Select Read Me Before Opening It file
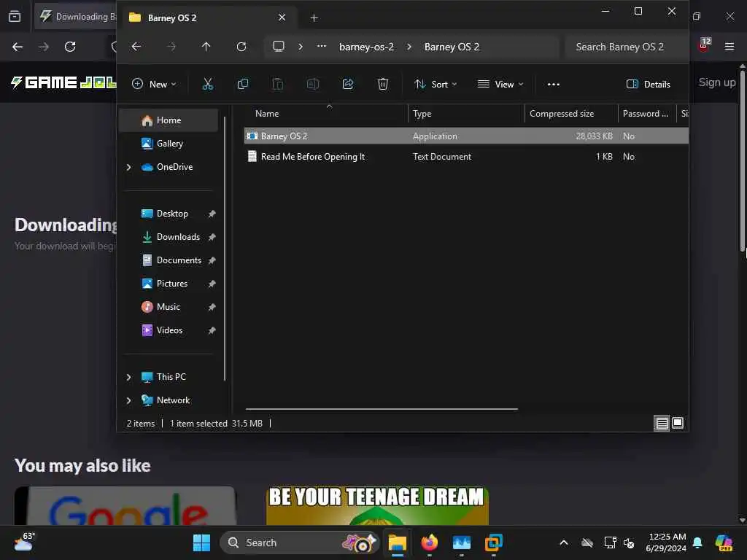This screenshot has height=560, width=747. coord(466,157)
